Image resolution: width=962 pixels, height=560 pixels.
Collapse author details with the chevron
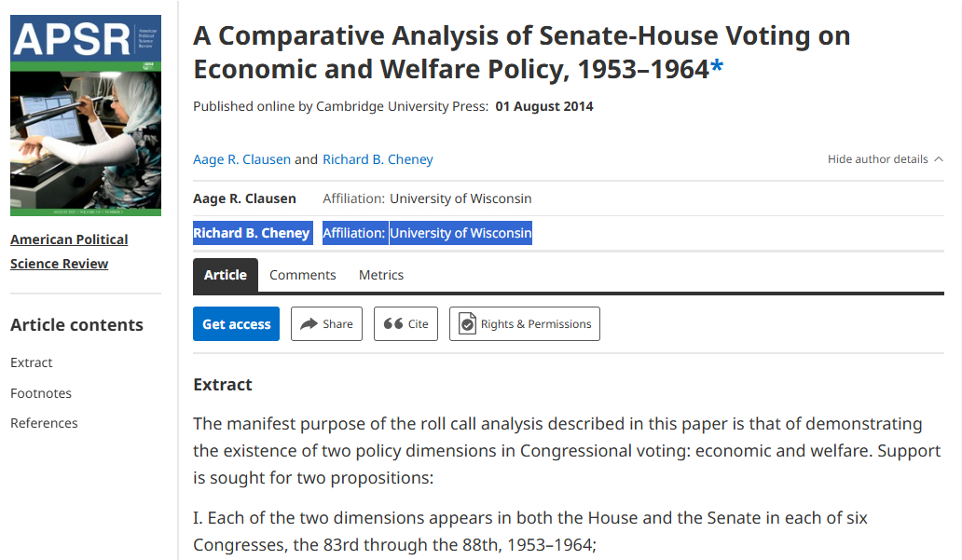pos(938,159)
